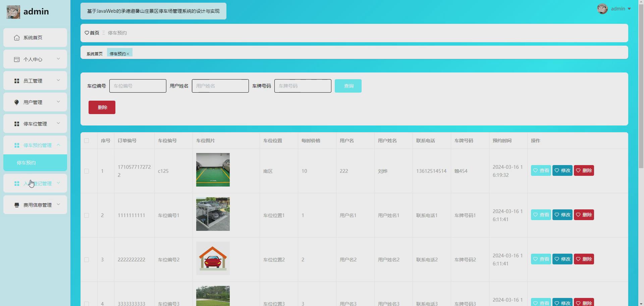Click the heart icon on 删除 for 车位编号2

click(578, 259)
